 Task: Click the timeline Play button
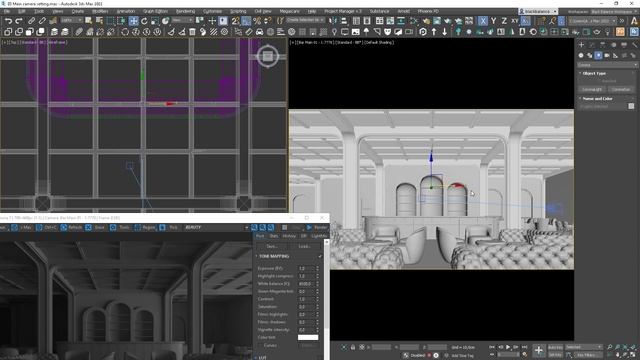click(x=508, y=347)
